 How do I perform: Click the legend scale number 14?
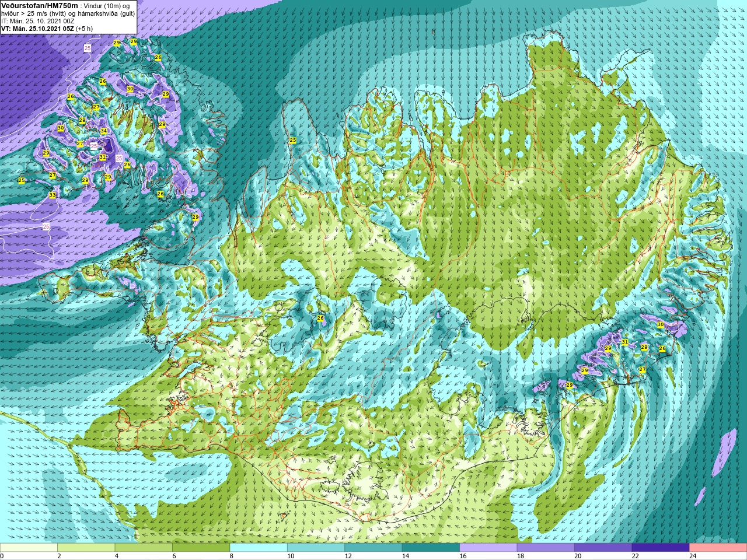coord(406,556)
